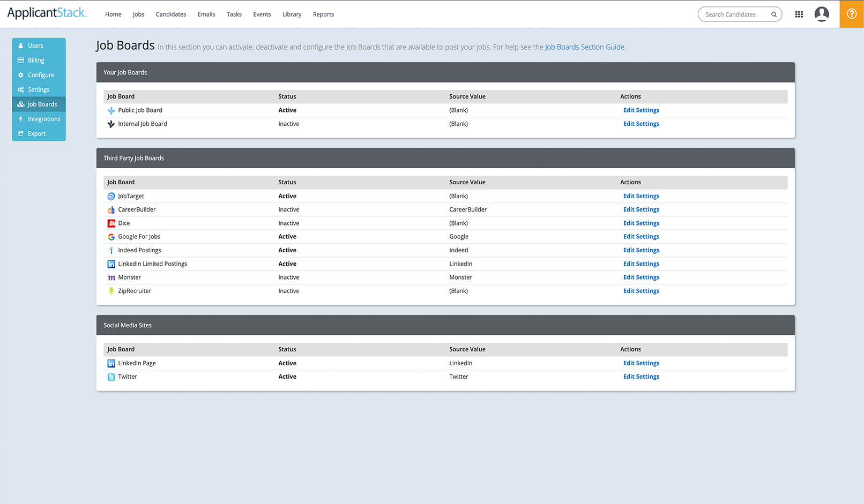Click the Monster logo icon
864x504 pixels.
[x=111, y=277]
